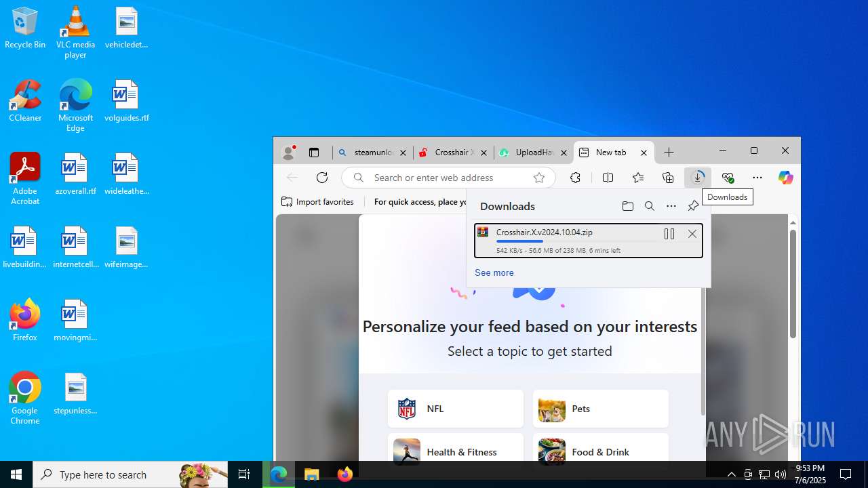The width and height of the screenshot is (868, 488).
Task: Open Microsoft Edge desktop shortcut
Action: point(75,106)
